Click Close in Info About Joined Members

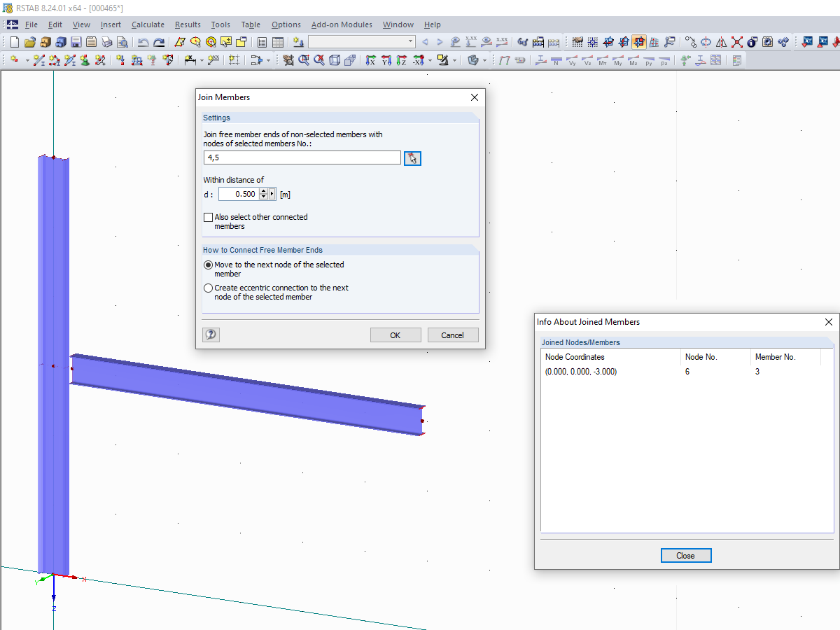click(686, 555)
